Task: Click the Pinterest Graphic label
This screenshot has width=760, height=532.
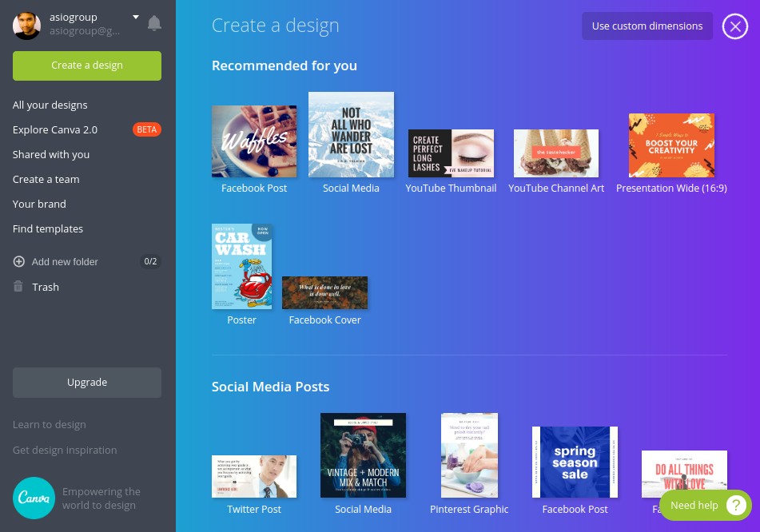Action: pos(469,509)
